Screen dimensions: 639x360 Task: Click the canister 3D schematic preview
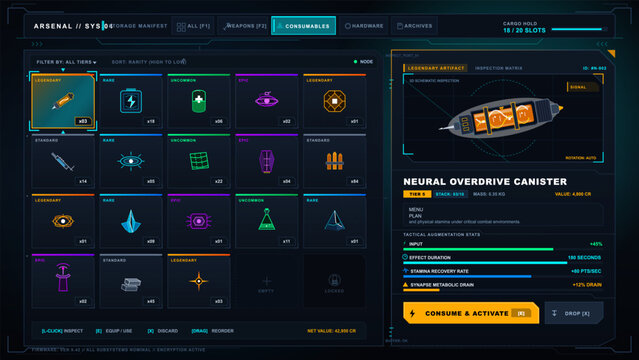click(x=503, y=118)
